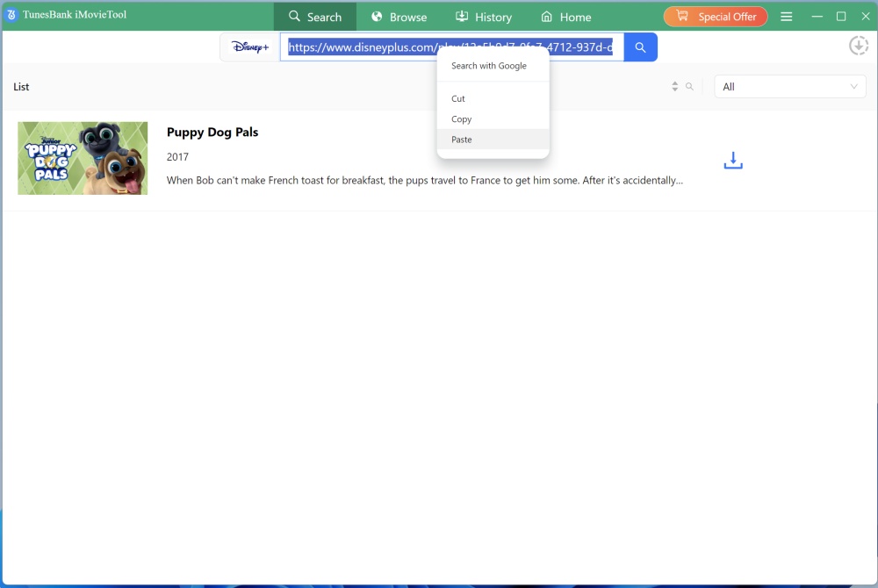Click the small list search icon
The image size is (878, 588).
pyautogui.click(x=689, y=86)
